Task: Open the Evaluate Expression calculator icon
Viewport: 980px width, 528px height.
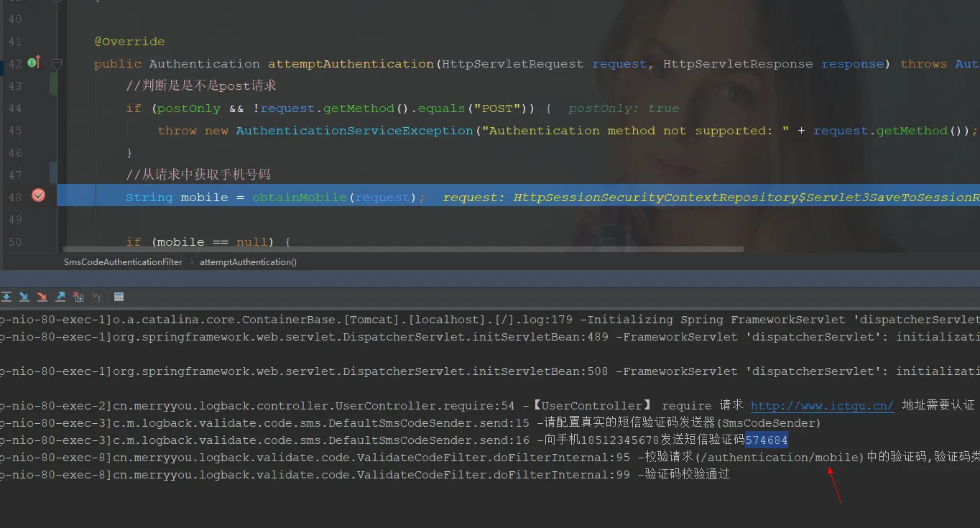Action: [x=119, y=296]
